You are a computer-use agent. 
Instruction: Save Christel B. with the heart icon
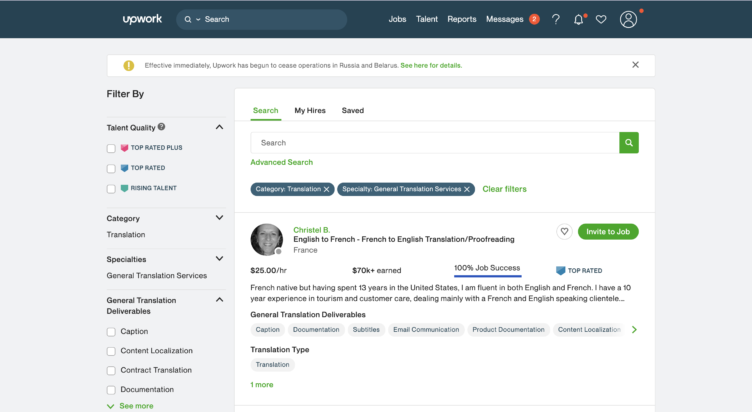[x=564, y=231]
